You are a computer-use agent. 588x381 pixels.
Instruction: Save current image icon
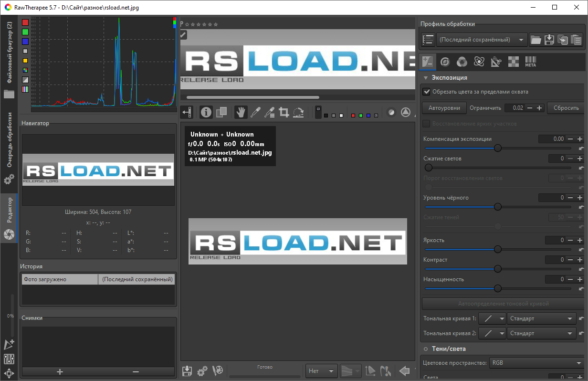tap(187, 370)
